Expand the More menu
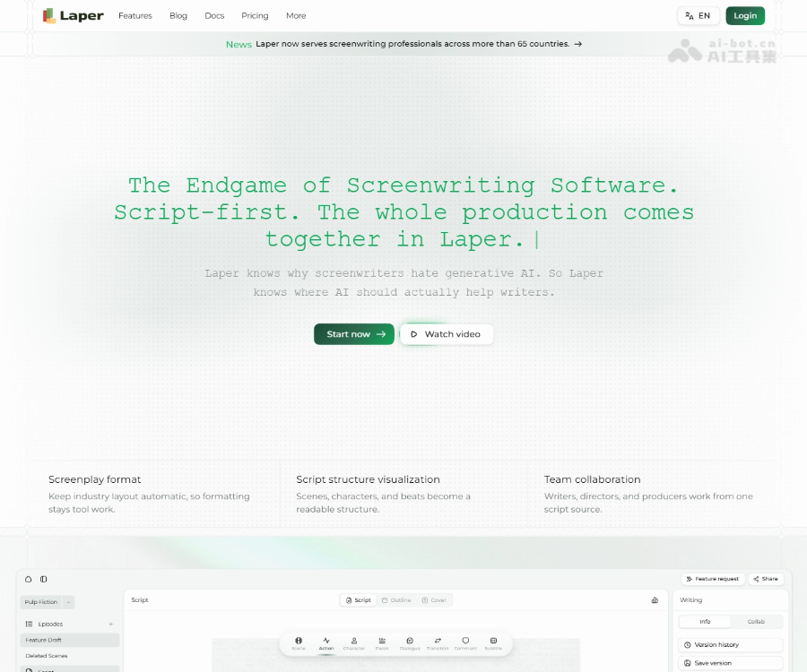Viewport: 807px width, 672px height. point(296,16)
